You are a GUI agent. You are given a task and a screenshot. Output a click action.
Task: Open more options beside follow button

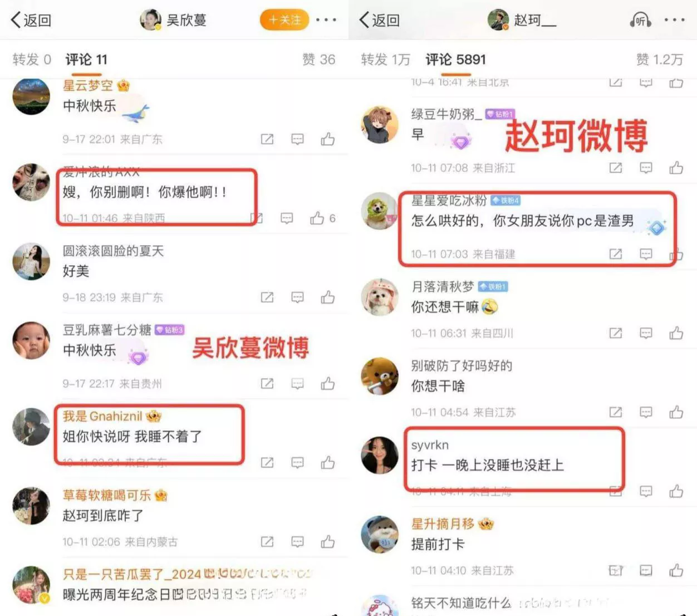[x=326, y=20]
